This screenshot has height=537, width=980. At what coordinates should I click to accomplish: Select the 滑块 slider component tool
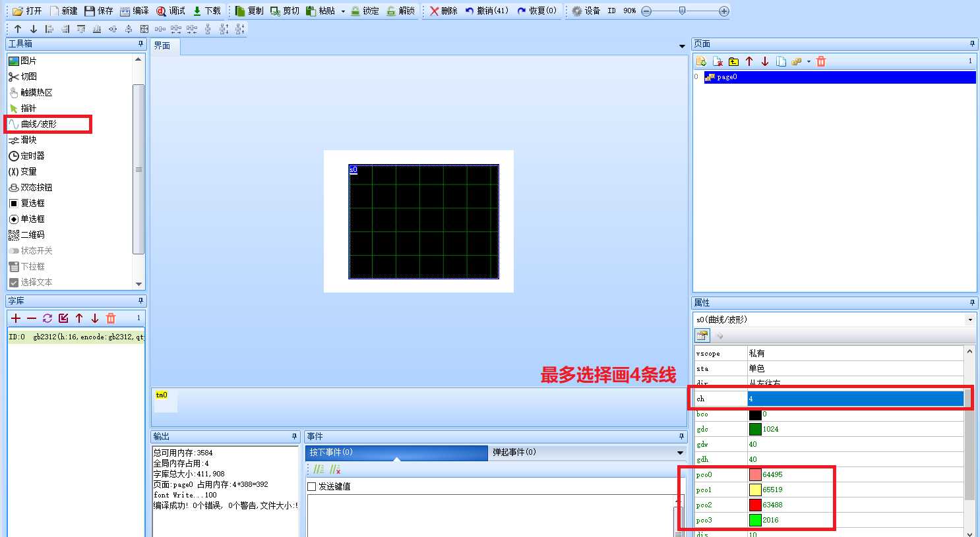pyautogui.click(x=23, y=140)
